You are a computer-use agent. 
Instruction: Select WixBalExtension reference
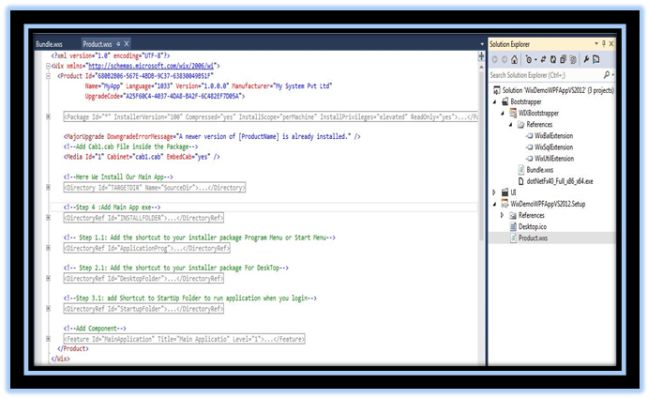[x=553, y=136]
